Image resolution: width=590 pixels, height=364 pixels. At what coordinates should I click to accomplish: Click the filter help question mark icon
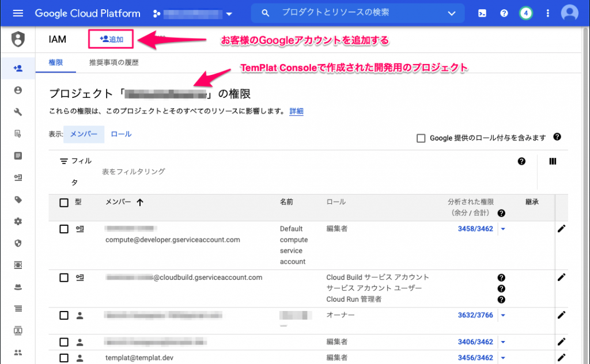click(x=521, y=161)
